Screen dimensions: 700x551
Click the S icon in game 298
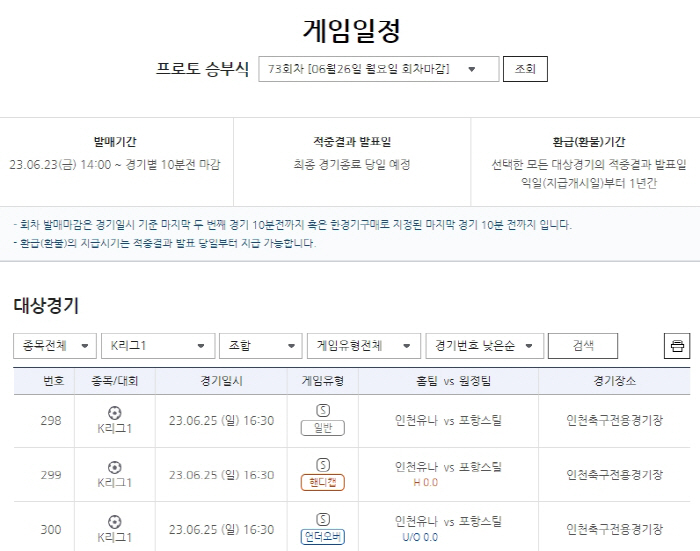tap(322, 411)
